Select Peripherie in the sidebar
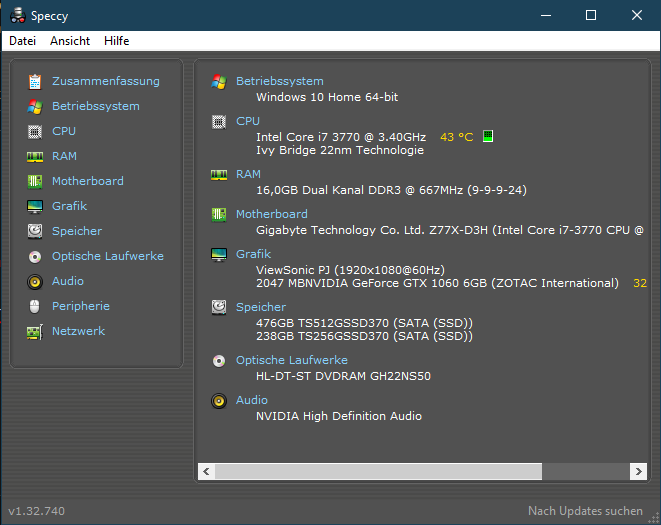 tap(81, 306)
